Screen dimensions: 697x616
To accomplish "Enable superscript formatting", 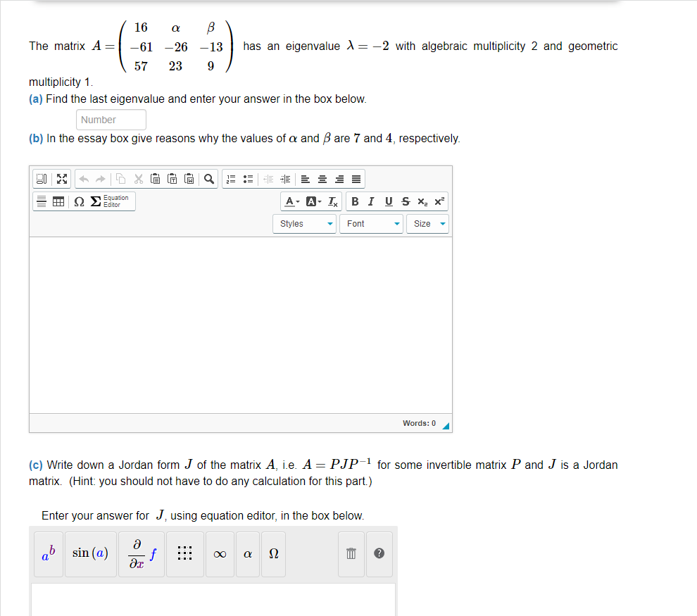I will (438, 201).
